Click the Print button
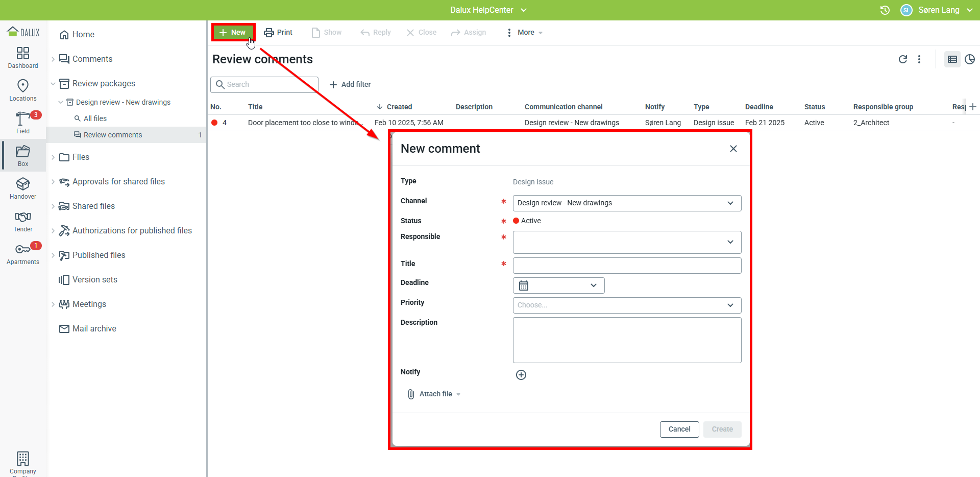The image size is (980, 477). [278, 33]
